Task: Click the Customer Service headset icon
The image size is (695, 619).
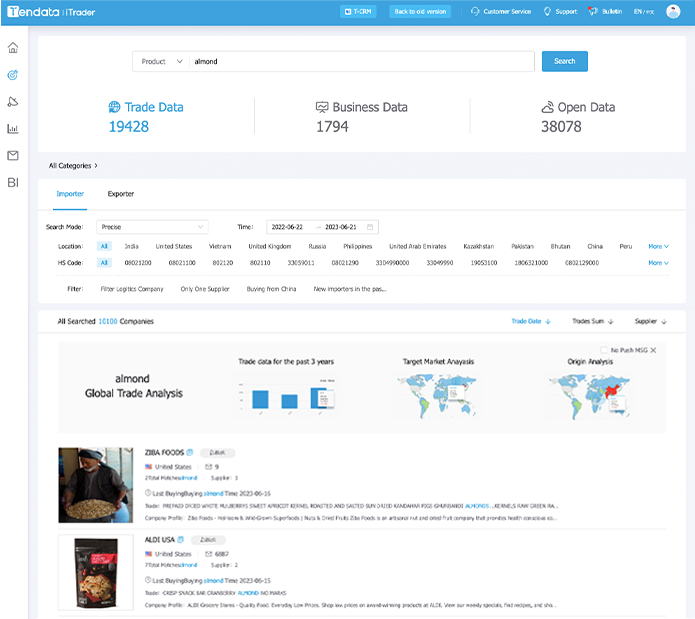Action: click(475, 11)
